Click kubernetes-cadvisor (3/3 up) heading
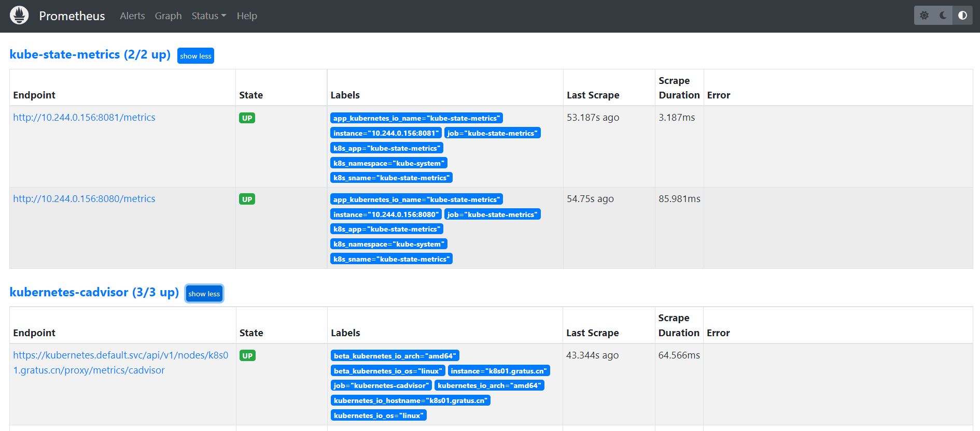This screenshot has height=431, width=980. tap(94, 292)
